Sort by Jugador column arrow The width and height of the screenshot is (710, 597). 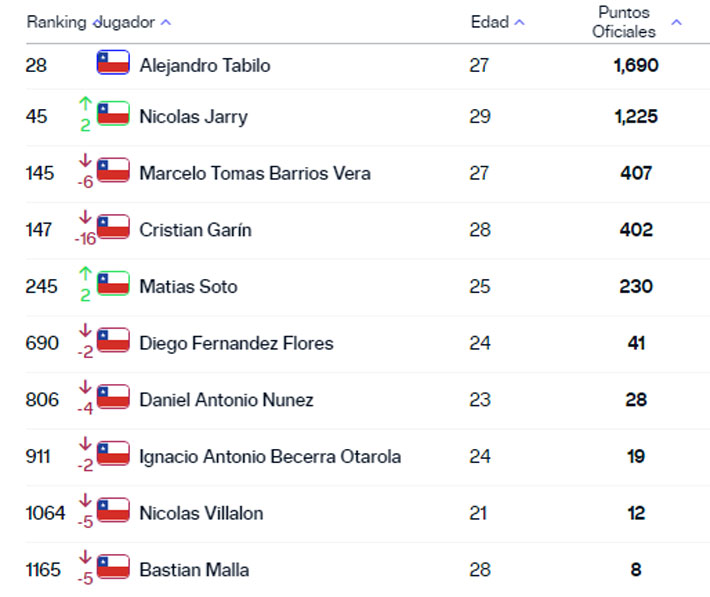coord(166,22)
